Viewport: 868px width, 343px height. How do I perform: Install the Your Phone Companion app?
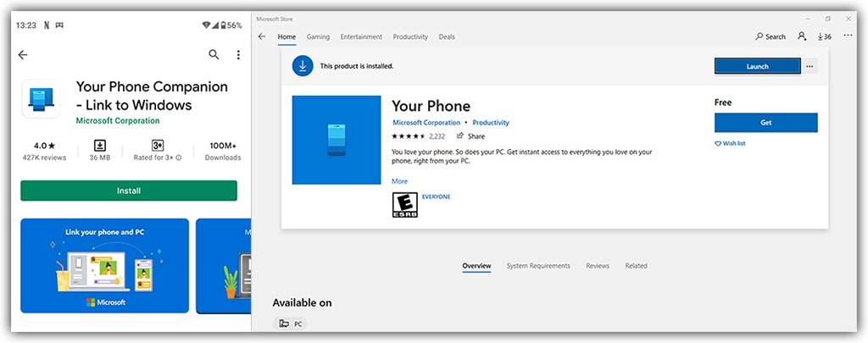coord(129,191)
